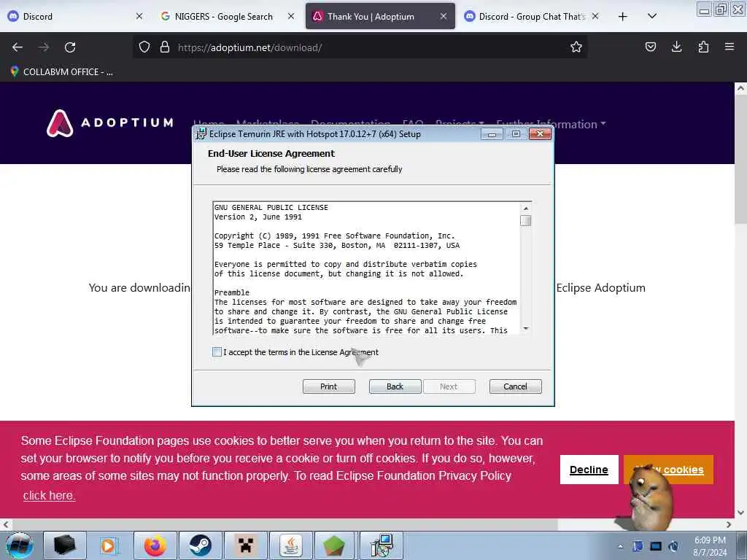Viewport: 747px width, 560px height.
Task: Click the page horizontal scrollbar left arrow
Action: (x=6, y=524)
